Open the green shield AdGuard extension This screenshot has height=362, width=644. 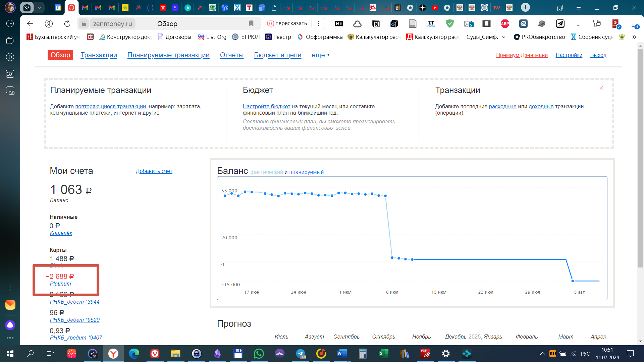click(450, 23)
